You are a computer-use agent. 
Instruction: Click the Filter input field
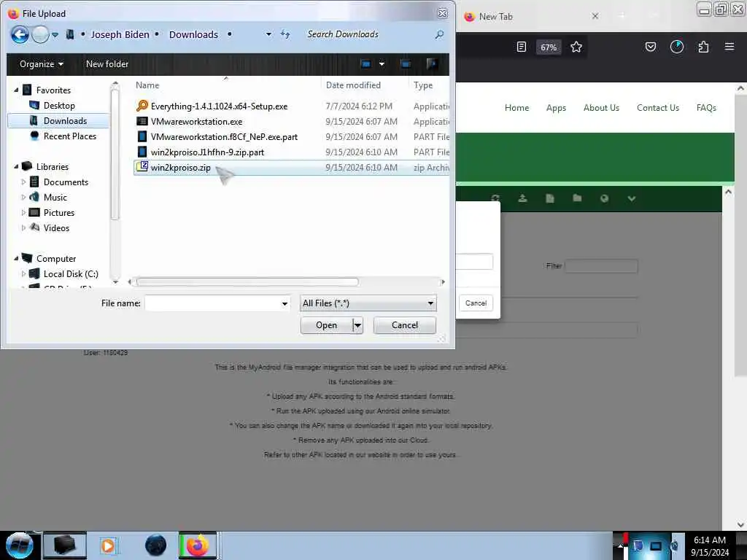coord(601,265)
